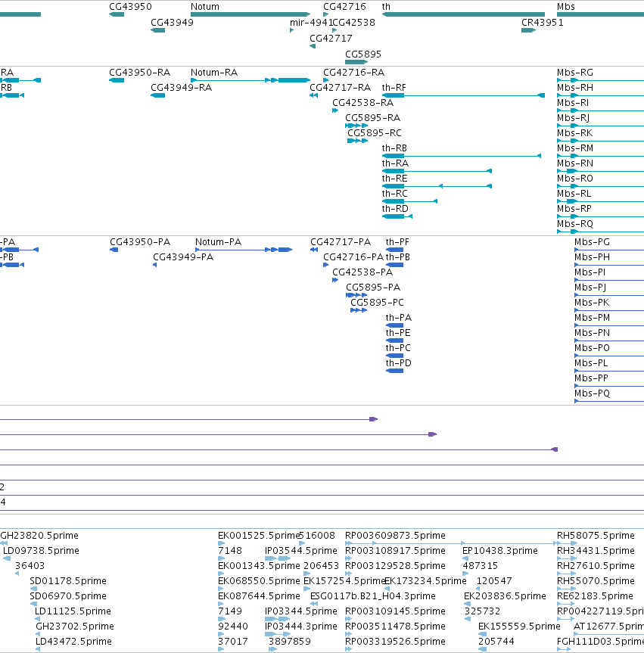The width and height of the screenshot is (644, 653).
Task: Select the ESG0117b.B21_H04.3prime EST label
Action: pyautogui.click(x=373, y=596)
